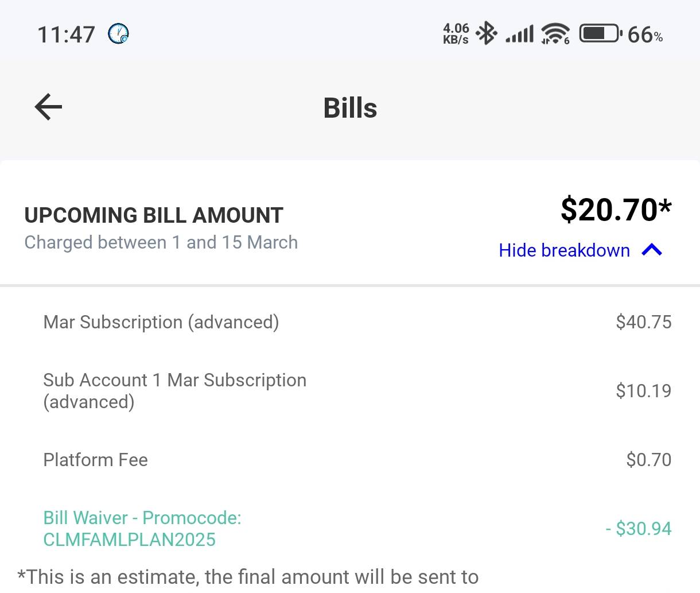Viewport: 700px width, 593px height.
Task: Tap the battery icon
Action: 600,34
